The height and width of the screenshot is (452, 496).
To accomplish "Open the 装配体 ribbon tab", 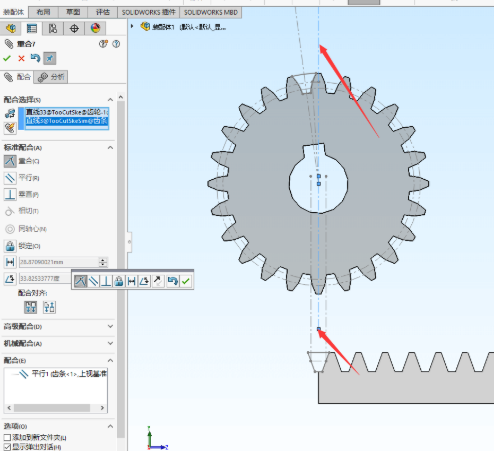I will click(x=13, y=12).
